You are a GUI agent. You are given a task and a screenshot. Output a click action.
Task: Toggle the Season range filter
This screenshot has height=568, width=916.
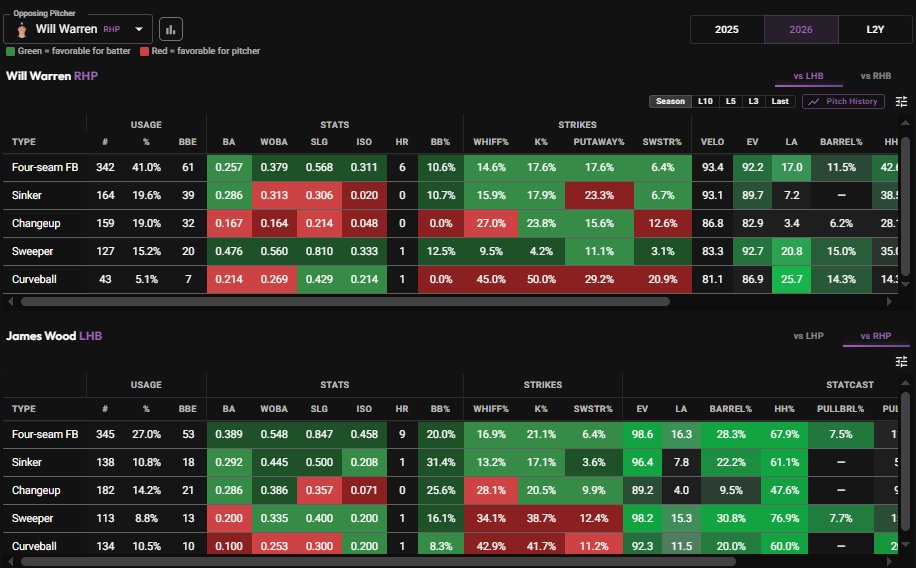coord(670,102)
